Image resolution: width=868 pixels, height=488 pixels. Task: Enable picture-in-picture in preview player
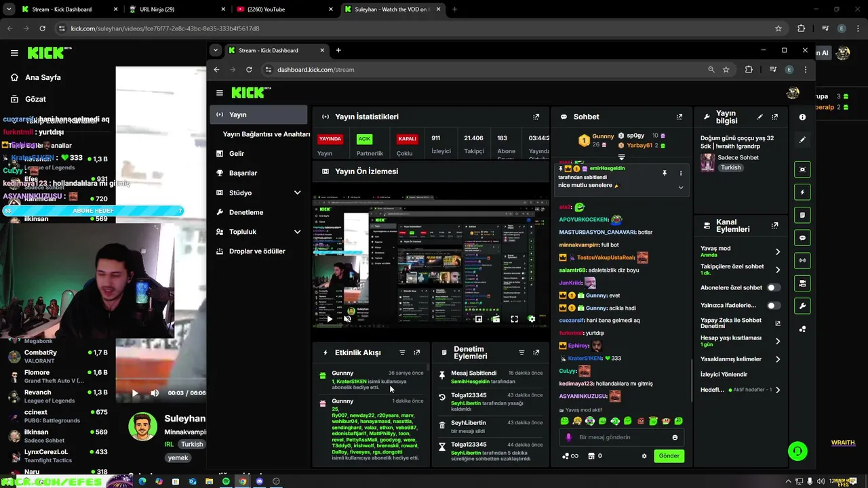point(478,319)
